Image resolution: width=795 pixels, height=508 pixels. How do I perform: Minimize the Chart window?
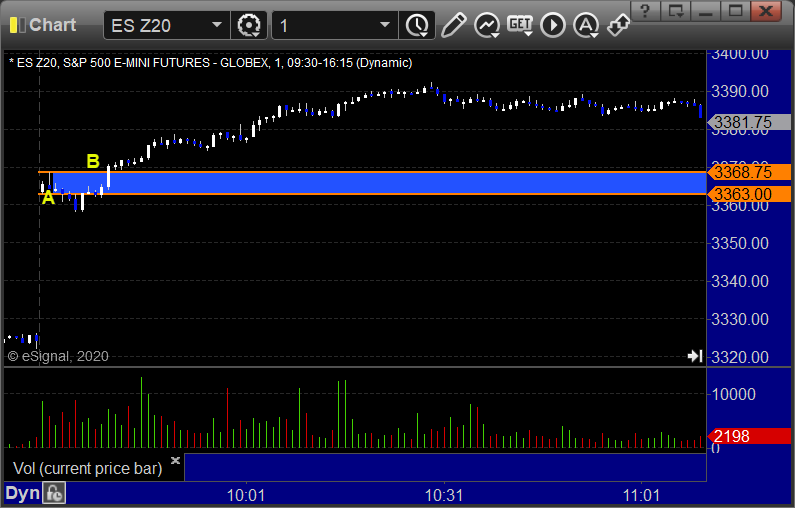click(705, 10)
